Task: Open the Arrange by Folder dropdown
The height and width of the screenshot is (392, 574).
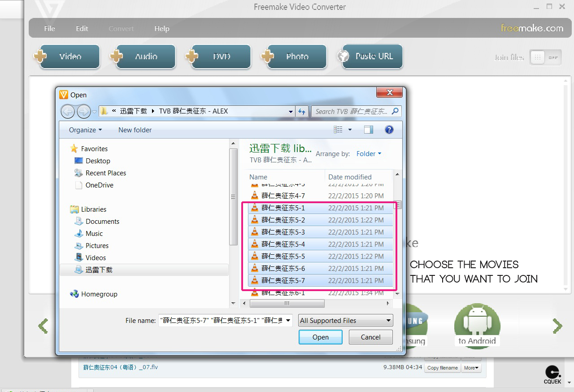Action: tap(369, 154)
